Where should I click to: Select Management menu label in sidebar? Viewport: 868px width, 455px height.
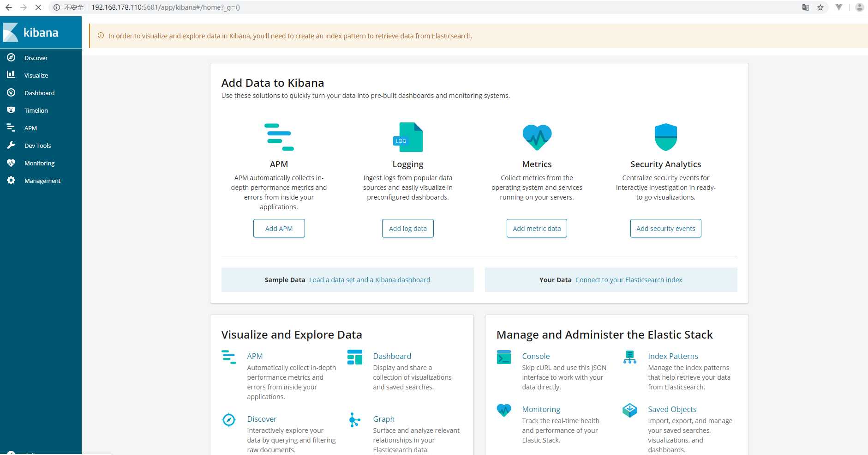point(42,181)
